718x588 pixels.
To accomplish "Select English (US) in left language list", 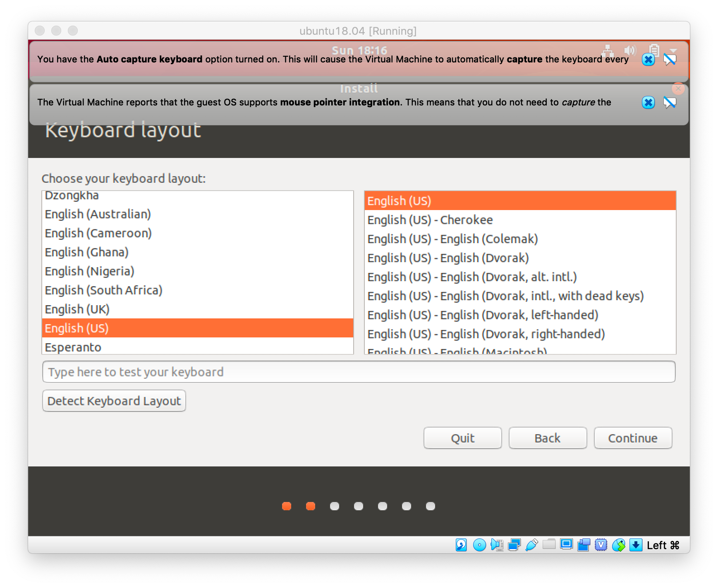I will point(198,328).
